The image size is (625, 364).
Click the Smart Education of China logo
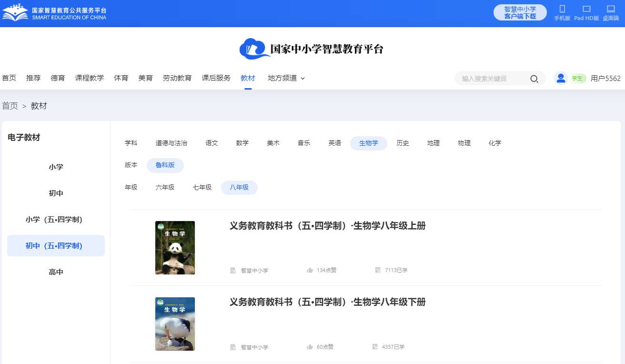(54, 13)
